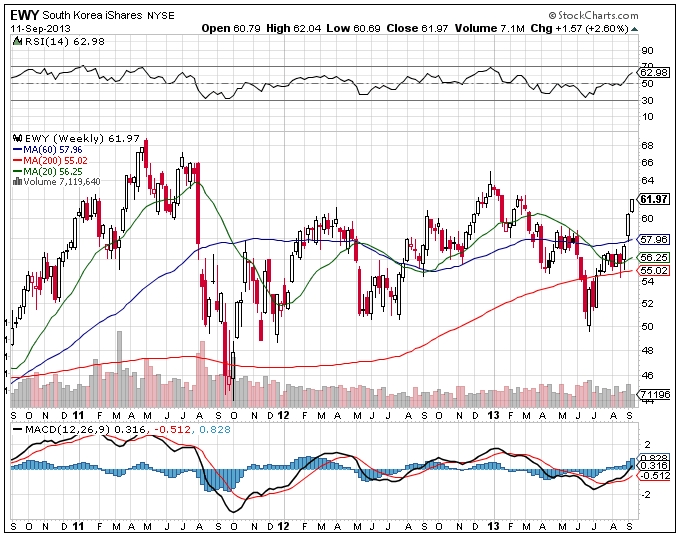The image size is (679, 536).
Task: Click the 50 price axis label
Action: [647, 327]
